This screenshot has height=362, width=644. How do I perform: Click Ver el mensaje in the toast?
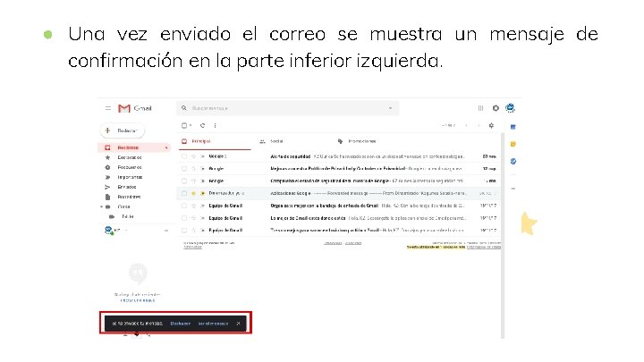click(213, 324)
